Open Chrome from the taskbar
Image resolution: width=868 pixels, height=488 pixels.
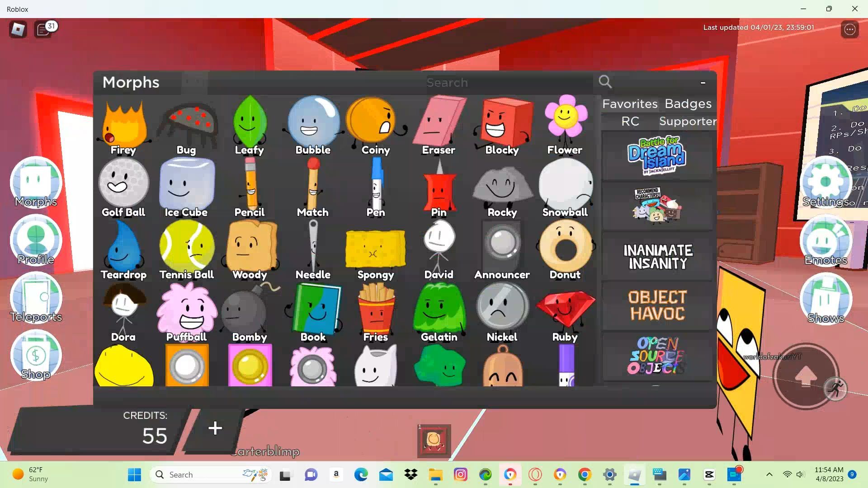[585, 474]
